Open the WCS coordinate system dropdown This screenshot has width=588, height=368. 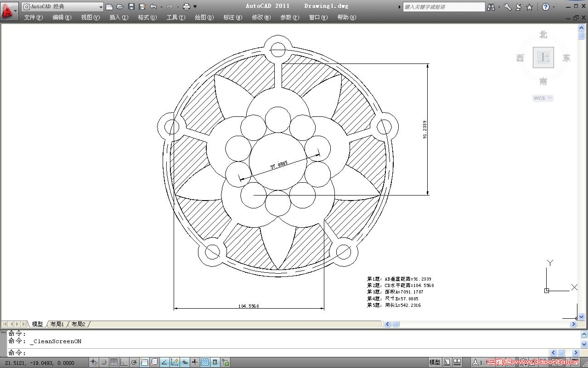[x=543, y=98]
